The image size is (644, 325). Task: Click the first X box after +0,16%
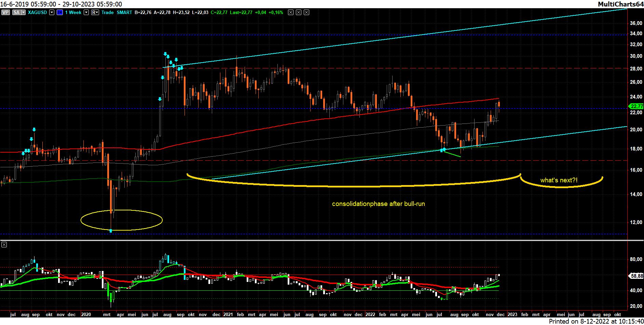pyautogui.click(x=290, y=12)
